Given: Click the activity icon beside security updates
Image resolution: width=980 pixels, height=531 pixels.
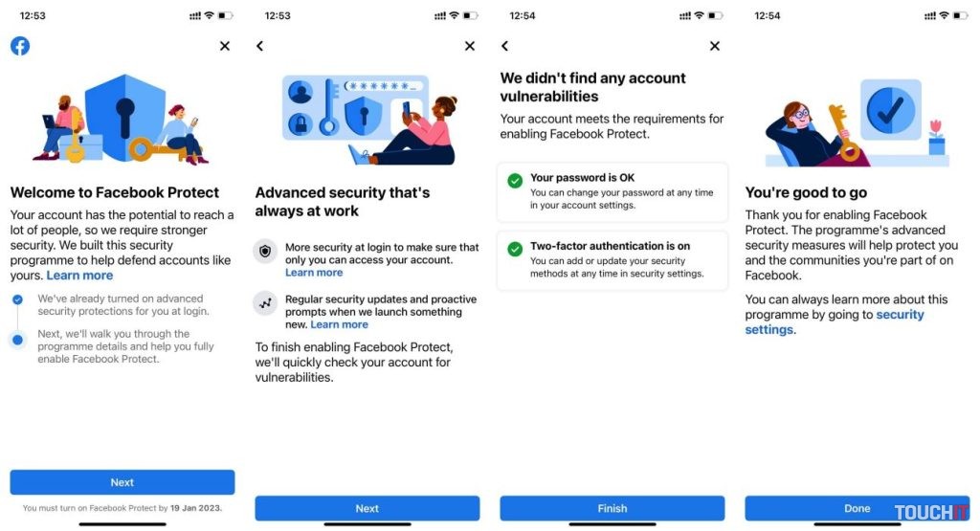Looking at the screenshot, I should (x=265, y=303).
